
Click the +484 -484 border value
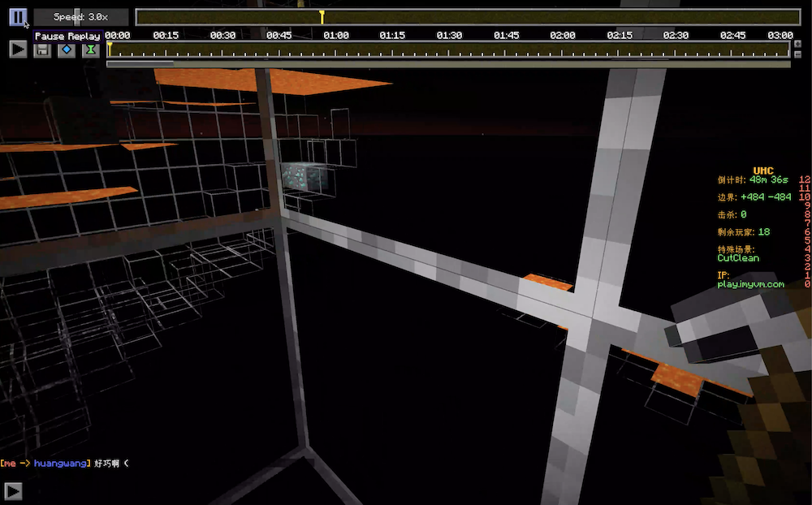coord(766,196)
